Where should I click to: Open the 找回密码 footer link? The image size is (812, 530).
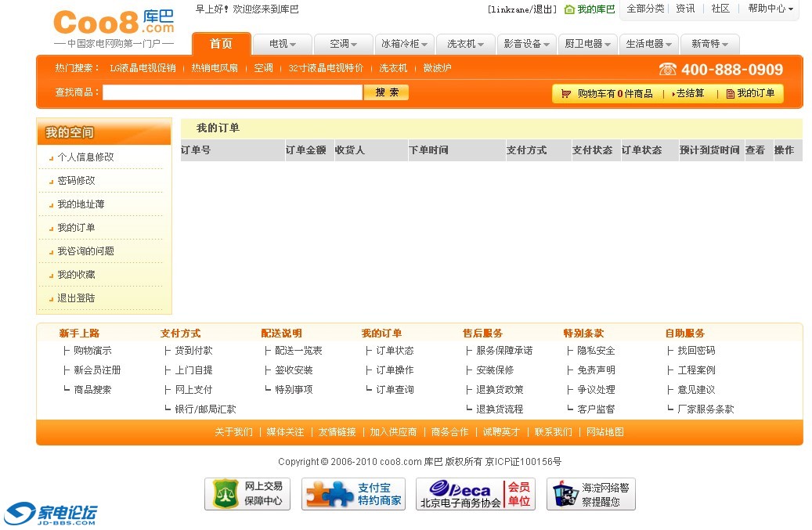pyautogui.click(x=696, y=351)
